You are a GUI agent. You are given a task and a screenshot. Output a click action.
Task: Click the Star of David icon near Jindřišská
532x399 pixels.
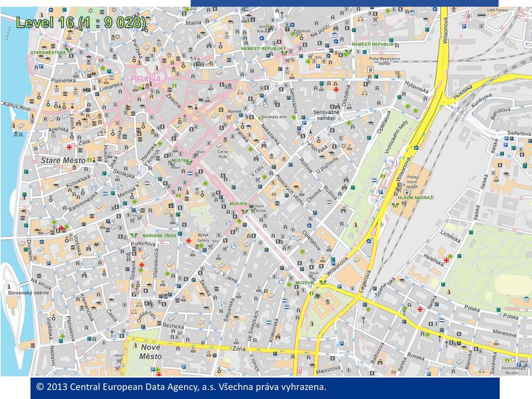(x=344, y=146)
